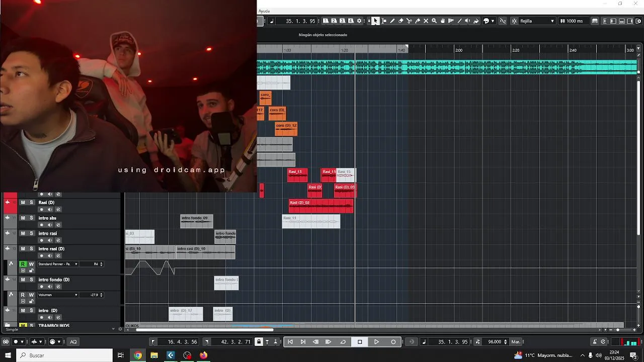Toggle Snap to Zero Crossing button
The height and width of the screenshot is (362, 644).
point(503,21)
